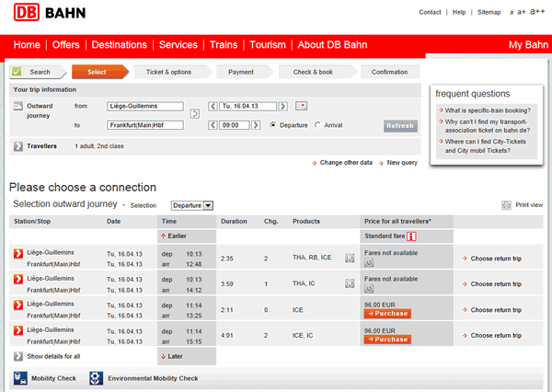Click the from station input field
The height and width of the screenshot is (392, 552).
[144, 107]
